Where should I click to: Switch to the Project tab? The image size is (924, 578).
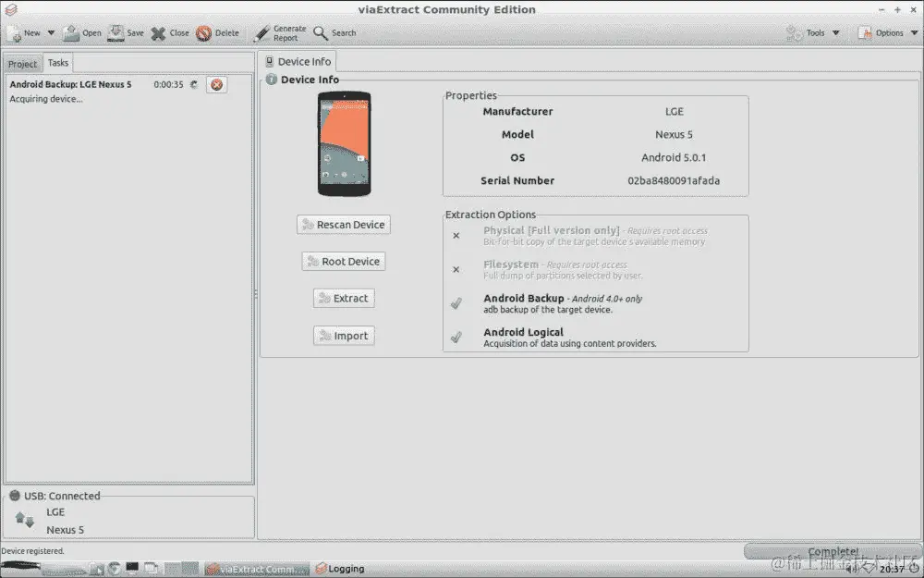tap(22, 64)
